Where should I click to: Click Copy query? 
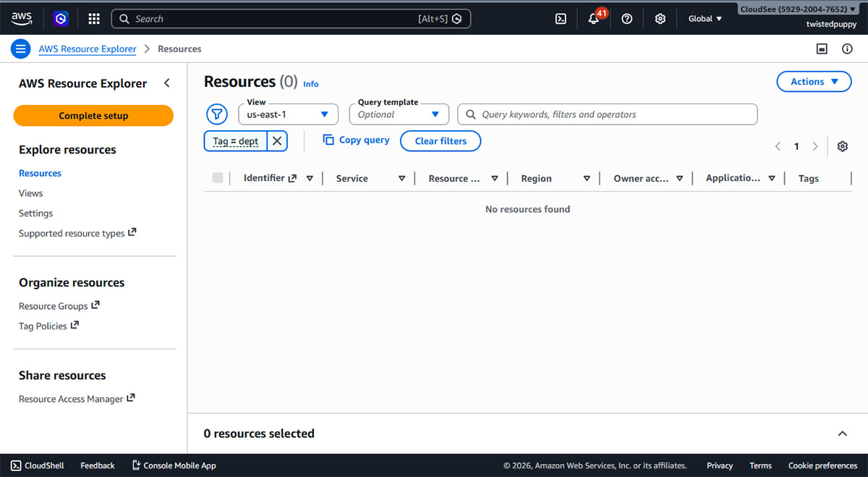pyautogui.click(x=356, y=140)
